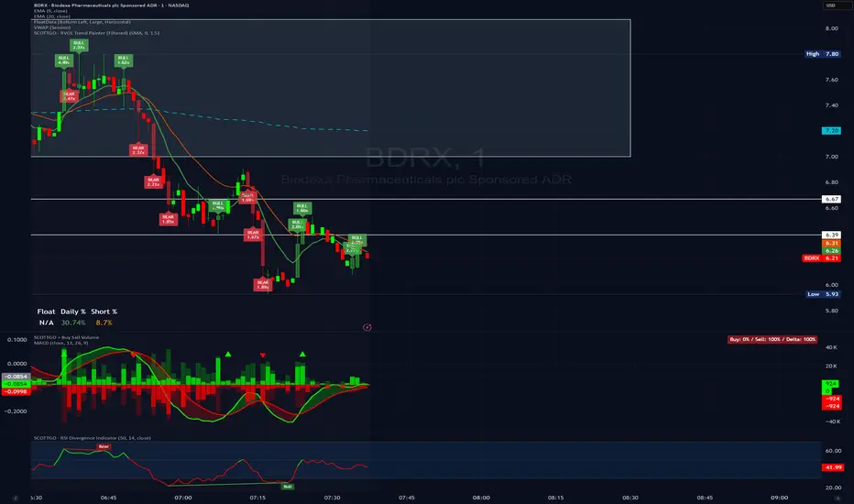Select the 6.39 horizontal line price label

point(831,235)
